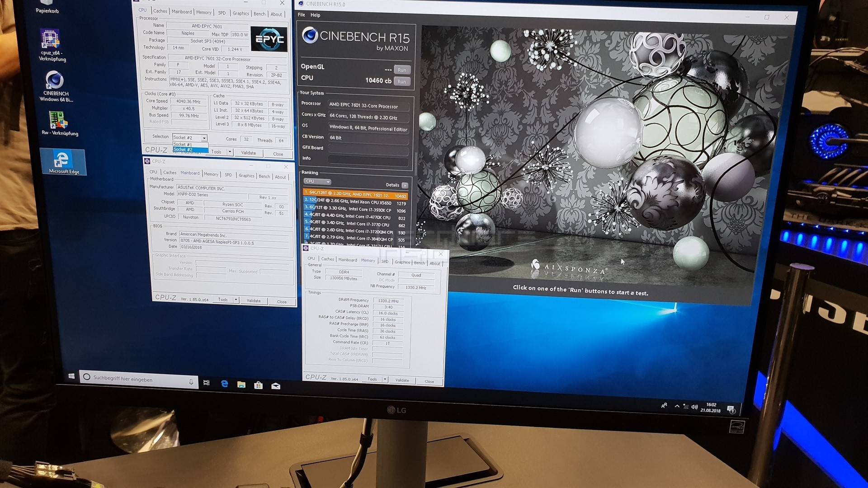Open File Explorer from the taskbar

pyautogui.click(x=241, y=385)
